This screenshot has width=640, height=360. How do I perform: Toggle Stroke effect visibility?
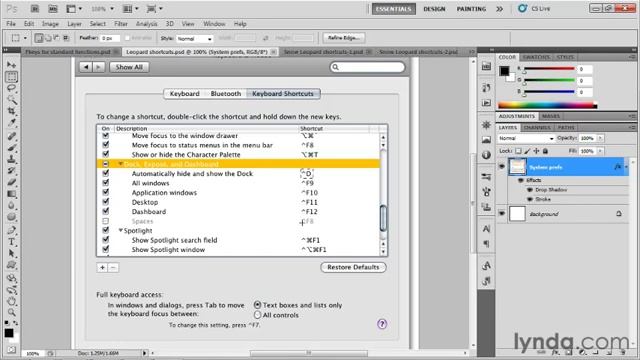pyautogui.click(x=530, y=199)
